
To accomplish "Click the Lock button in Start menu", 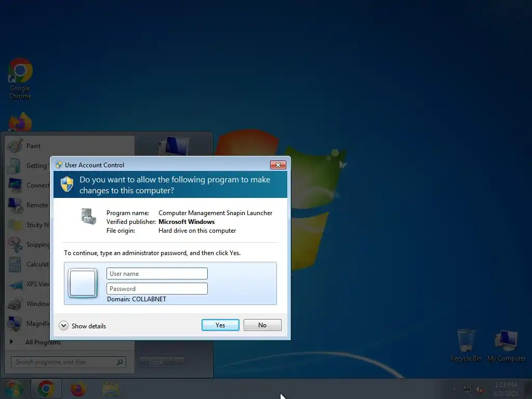I will click(156, 362).
